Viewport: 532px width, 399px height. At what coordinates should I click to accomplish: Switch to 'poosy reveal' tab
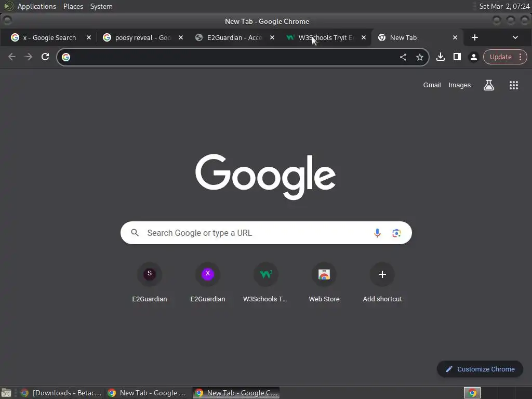(x=142, y=37)
